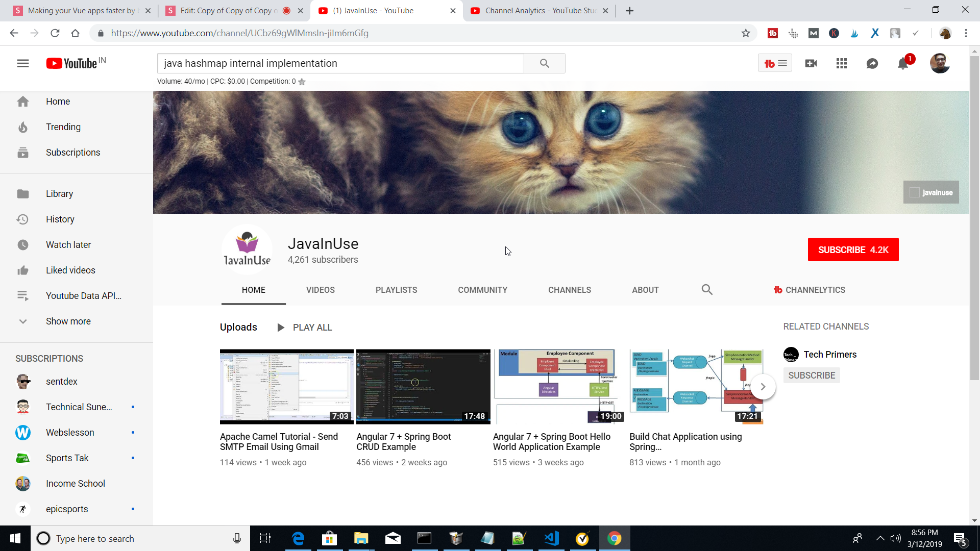Click the upload video camera icon

click(811, 63)
